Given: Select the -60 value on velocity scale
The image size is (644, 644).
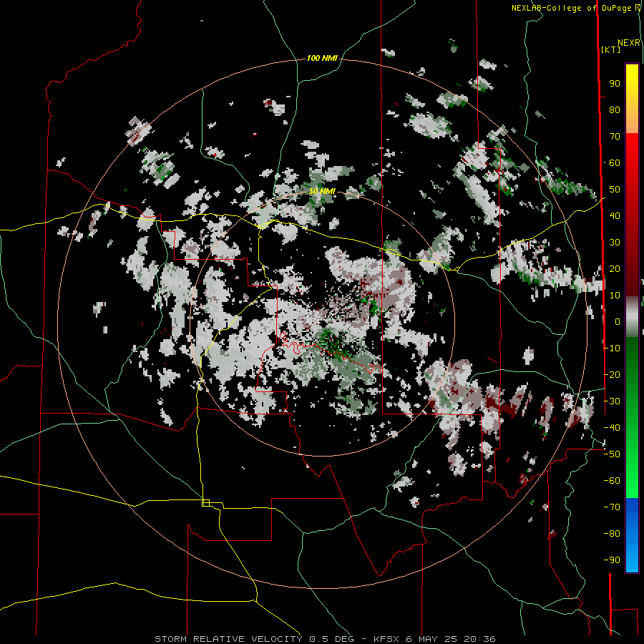Looking at the screenshot, I should pos(612,481).
